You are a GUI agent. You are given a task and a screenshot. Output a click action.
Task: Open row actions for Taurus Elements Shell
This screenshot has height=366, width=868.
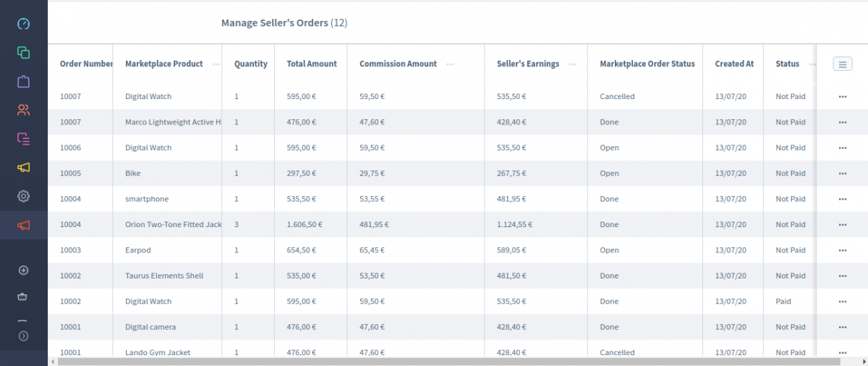[842, 276]
